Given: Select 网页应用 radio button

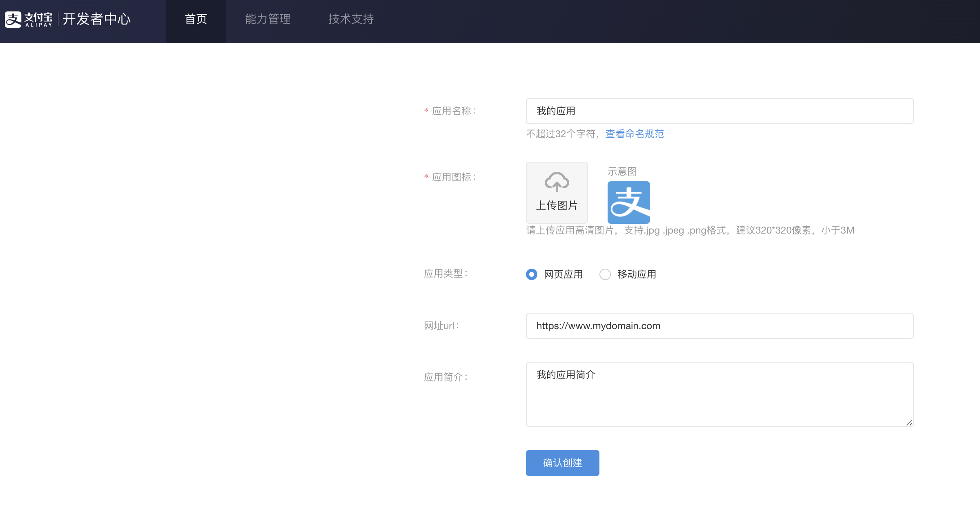Looking at the screenshot, I should click(x=530, y=274).
